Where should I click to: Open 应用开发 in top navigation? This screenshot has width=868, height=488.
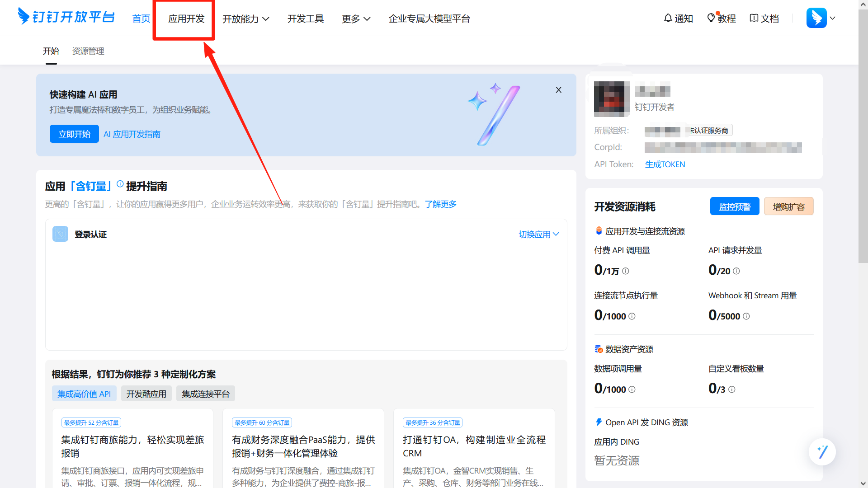[186, 19]
